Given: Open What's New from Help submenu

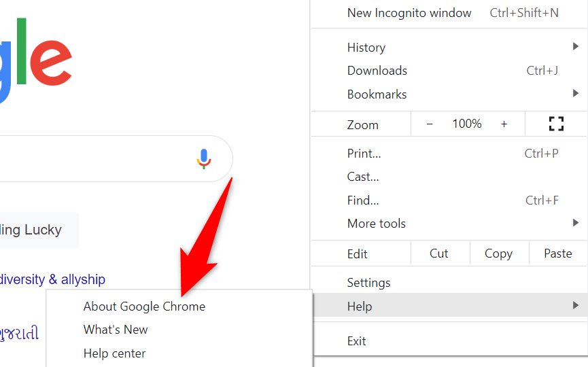Looking at the screenshot, I should [x=116, y=330].
